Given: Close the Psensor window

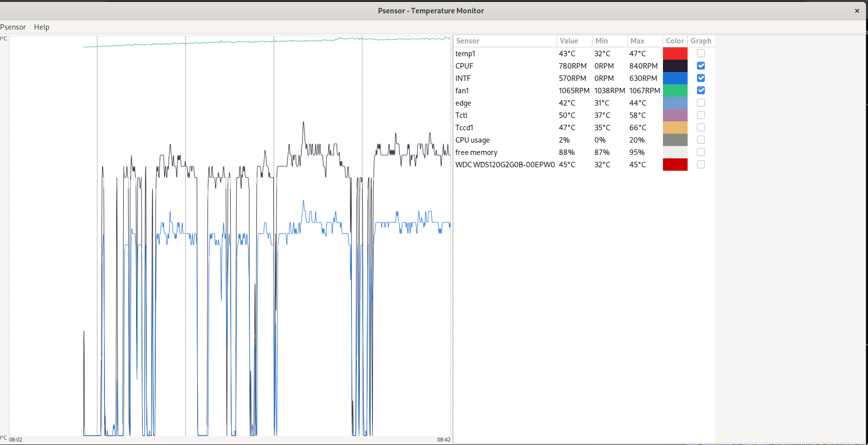Looking at the screenshot, I should click(857, 10).
